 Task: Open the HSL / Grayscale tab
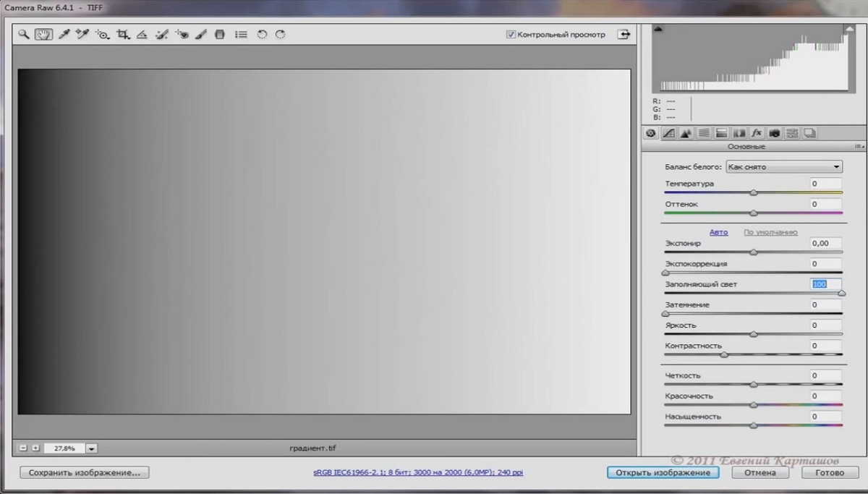point(704,133)
